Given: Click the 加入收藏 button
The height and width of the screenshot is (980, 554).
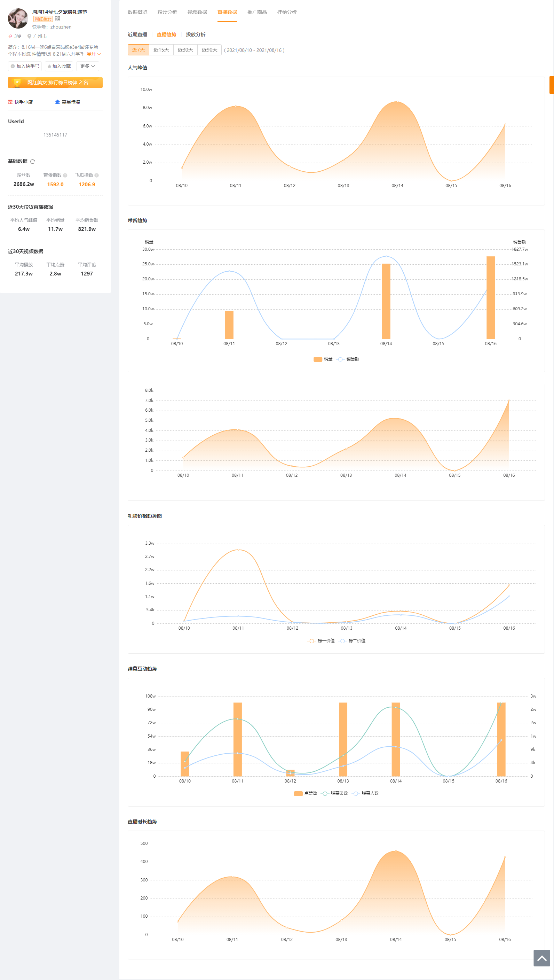Looking at the screenshot, I should [59, 66].
